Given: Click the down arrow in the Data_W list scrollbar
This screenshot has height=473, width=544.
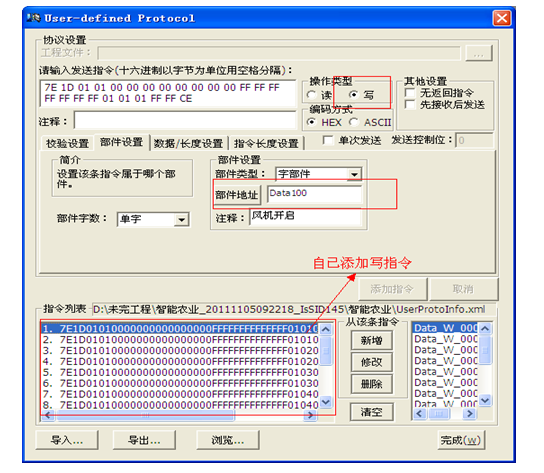Looking at the screenshot, I should (x=485, y=400).
